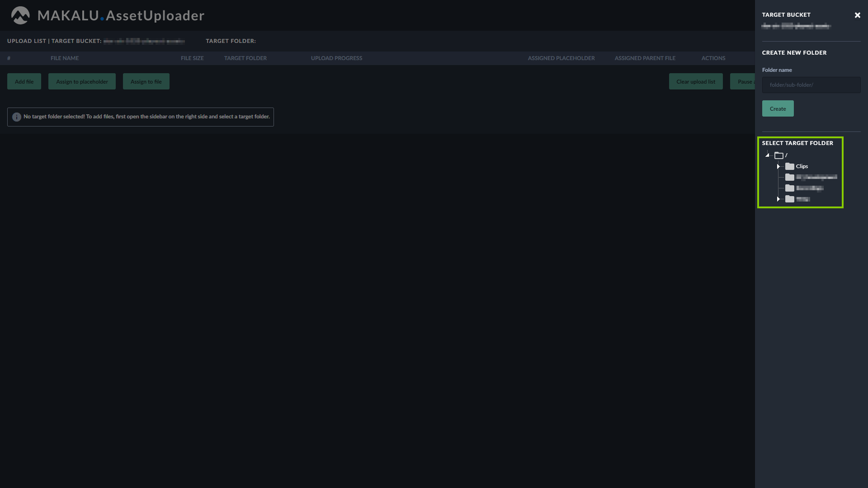Close the target bucket sidebar
Screen dimensions: 868x488
[857, 15]
